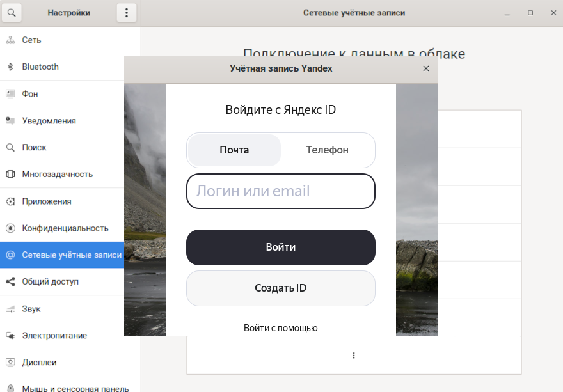Click the Bluetooth icon in sidebar
563x392 pixels.
coord(10,67)
